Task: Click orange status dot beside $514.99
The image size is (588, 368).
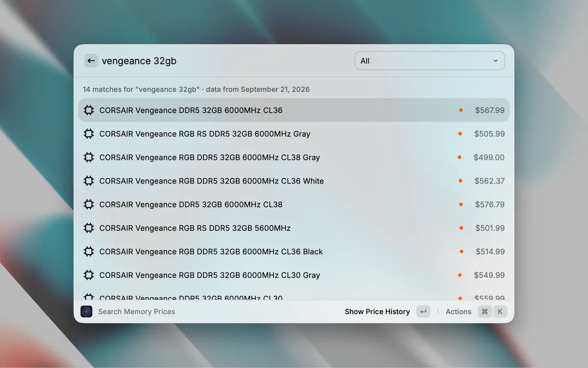Action: pos(462,252)
